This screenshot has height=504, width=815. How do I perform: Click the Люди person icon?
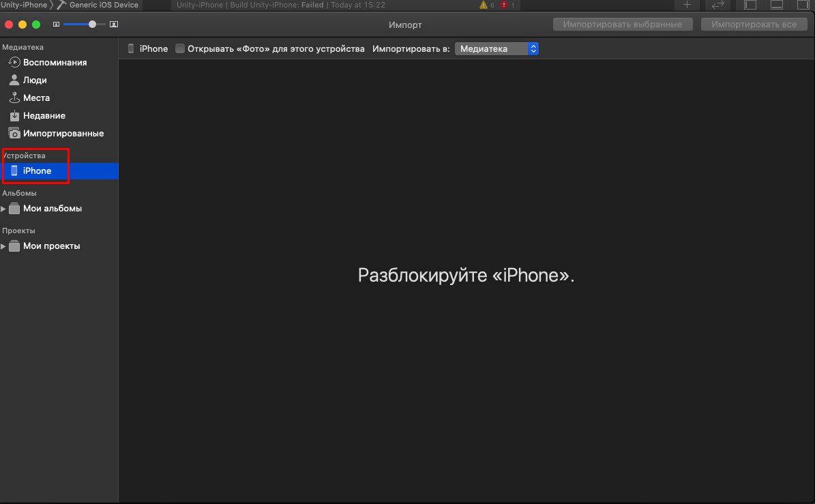pyautogui.click(x=14, y=80)
